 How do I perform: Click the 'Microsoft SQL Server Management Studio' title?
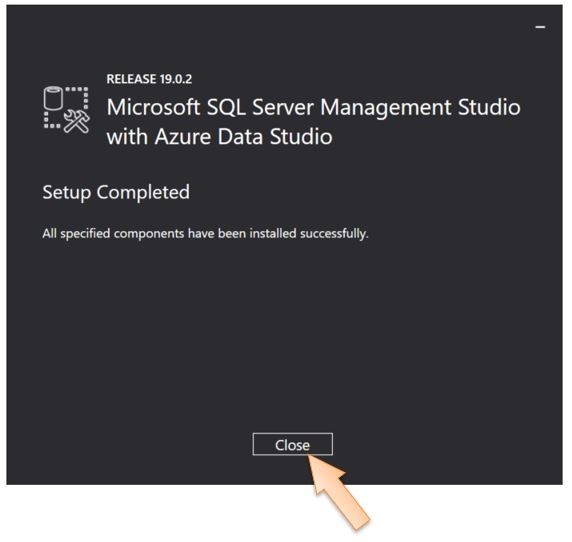(x=313, y=108)
